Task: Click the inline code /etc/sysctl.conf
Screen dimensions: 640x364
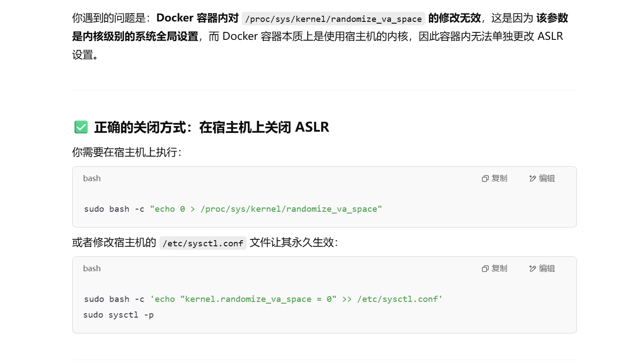Action: click(x=203, y=243)
